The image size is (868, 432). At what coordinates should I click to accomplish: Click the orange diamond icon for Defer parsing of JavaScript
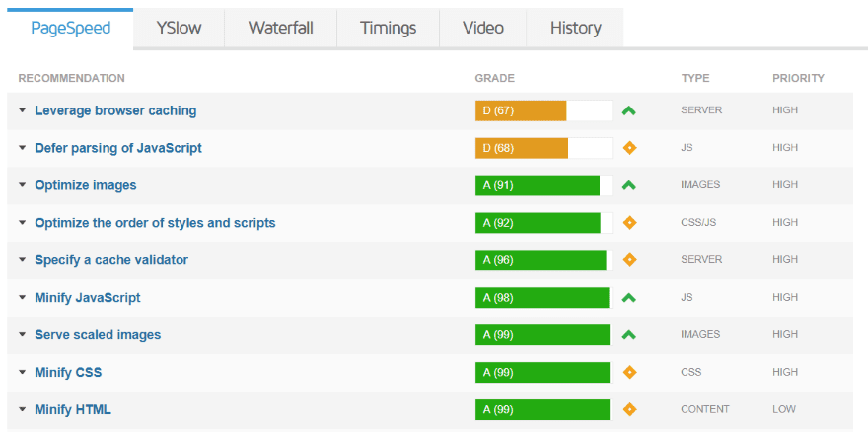pos(629,148)
